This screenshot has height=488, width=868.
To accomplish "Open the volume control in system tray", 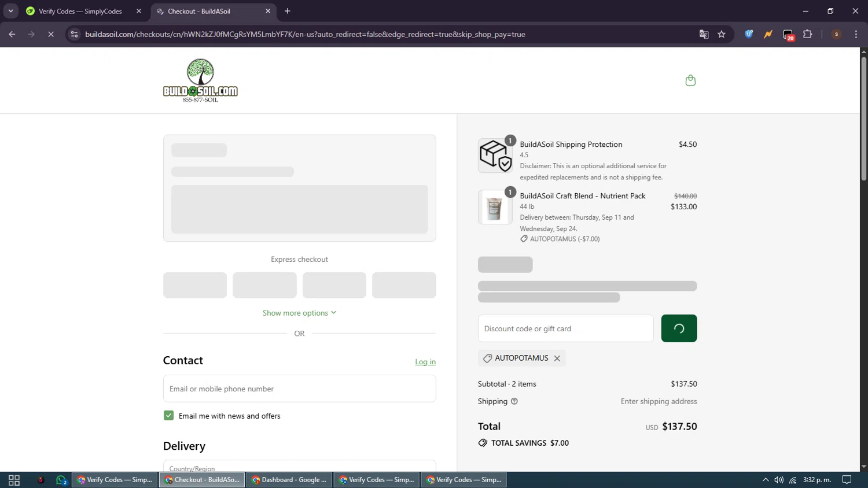I will (779, 480).
